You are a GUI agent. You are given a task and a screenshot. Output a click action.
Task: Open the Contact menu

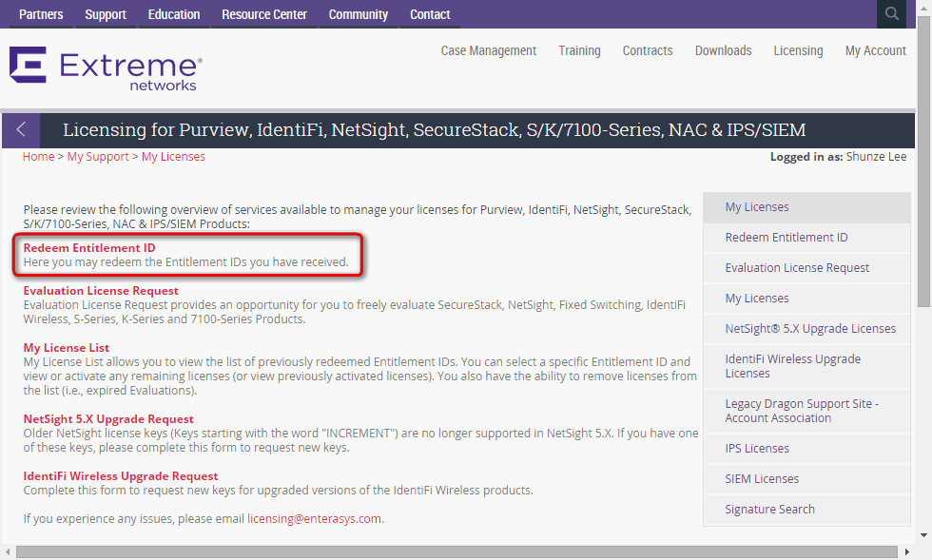pos(430,14)
